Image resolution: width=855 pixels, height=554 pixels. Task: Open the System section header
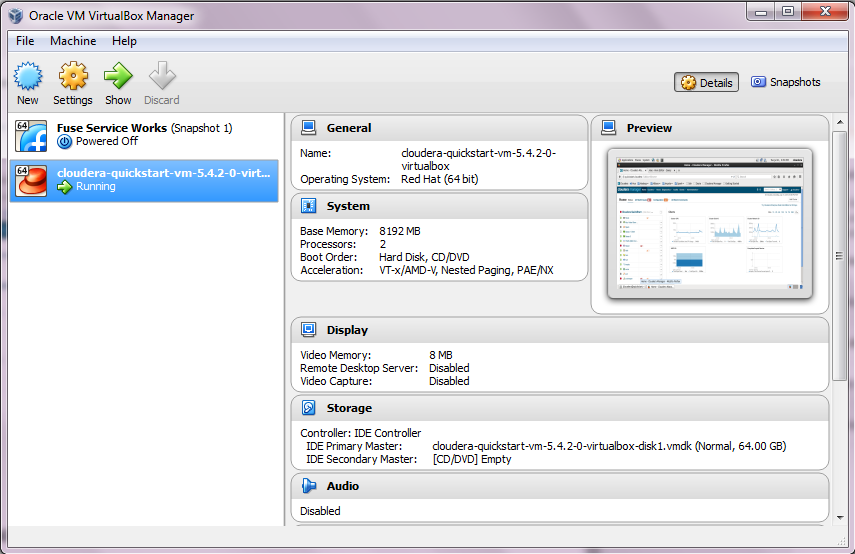click(439, 206)
